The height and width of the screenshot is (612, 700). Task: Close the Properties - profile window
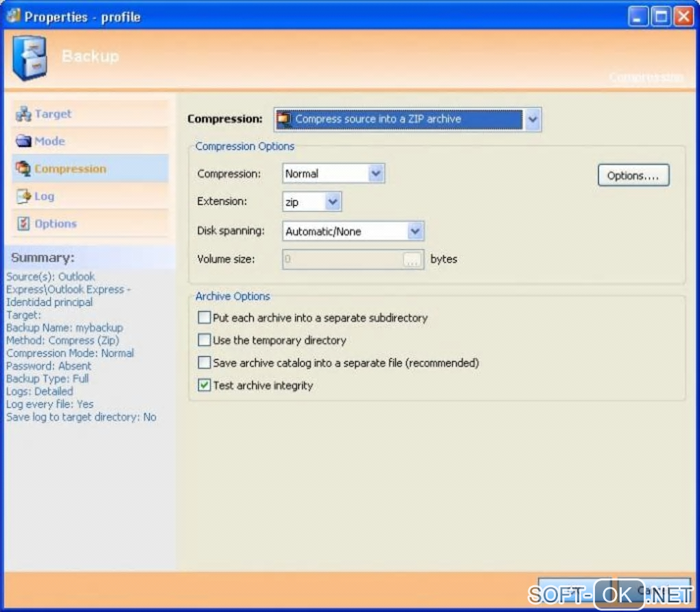click(684, 17)
